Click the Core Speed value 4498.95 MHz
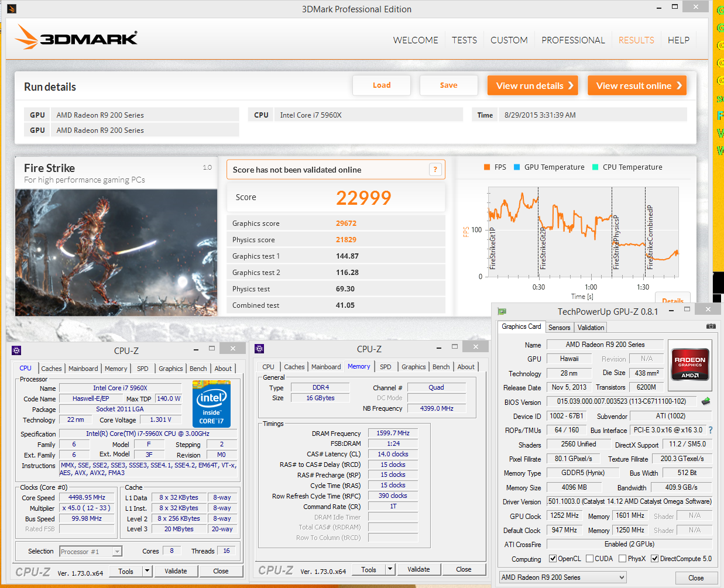This screenshot has height=588, width=724. point(87,497)
